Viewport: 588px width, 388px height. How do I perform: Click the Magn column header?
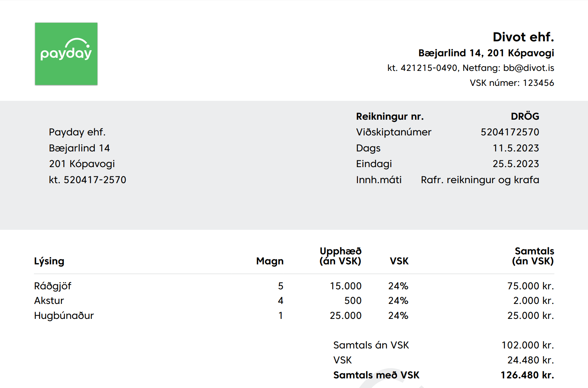pos(270,261)
